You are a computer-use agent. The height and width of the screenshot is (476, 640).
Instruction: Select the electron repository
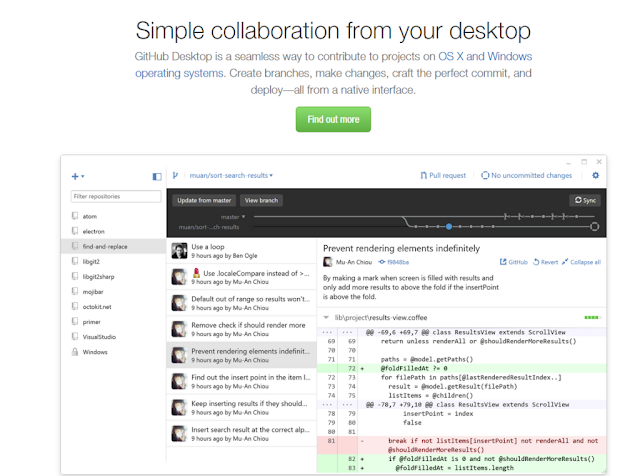coord(113,231)
